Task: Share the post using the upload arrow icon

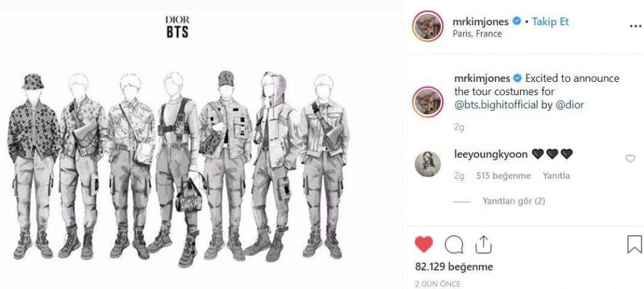Action: [484, 244]
